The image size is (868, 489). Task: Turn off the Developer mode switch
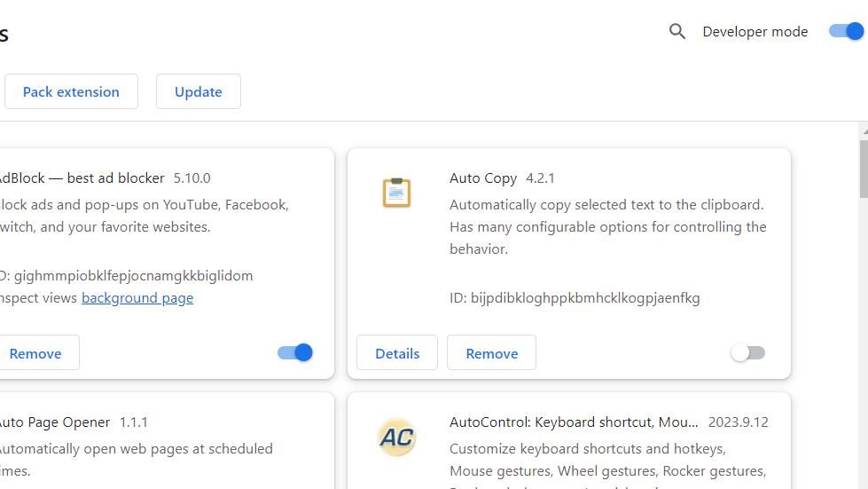(x=846, y=31)
